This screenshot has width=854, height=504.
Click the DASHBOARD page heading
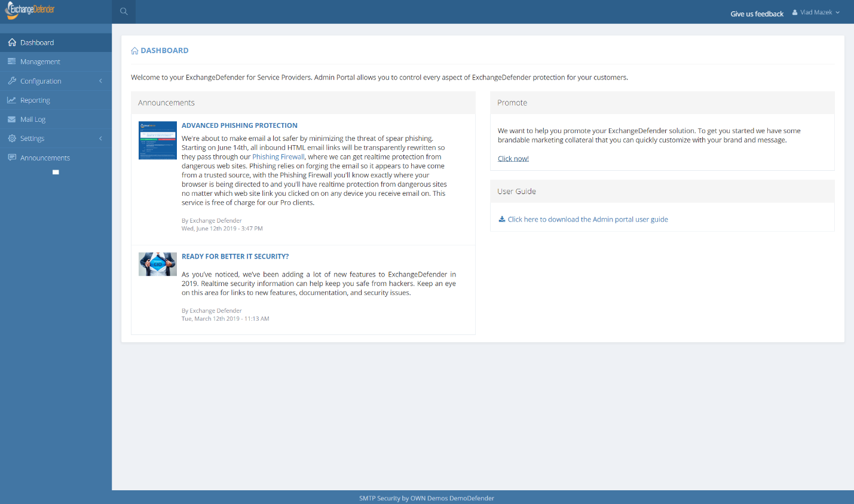click(164, 51)
